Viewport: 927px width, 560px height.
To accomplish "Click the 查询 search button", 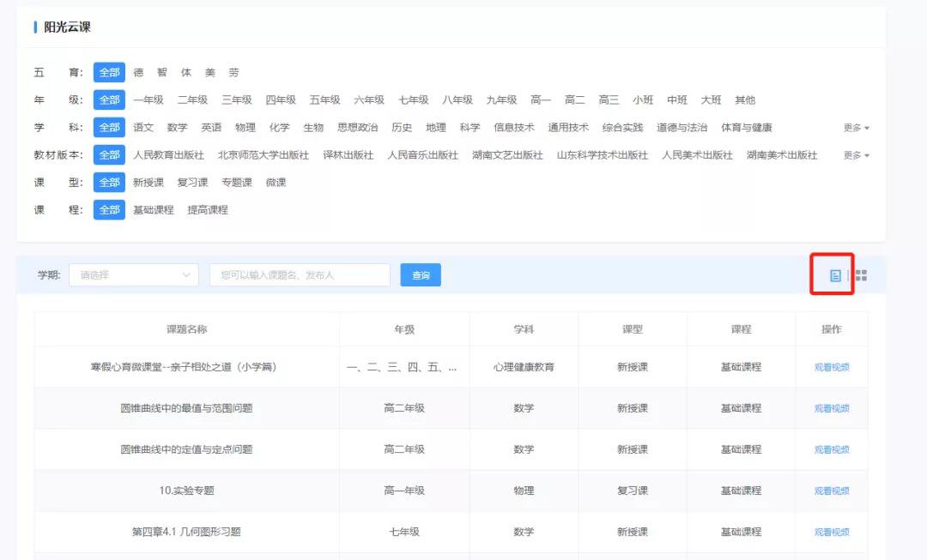I will (x=421, y=275).
